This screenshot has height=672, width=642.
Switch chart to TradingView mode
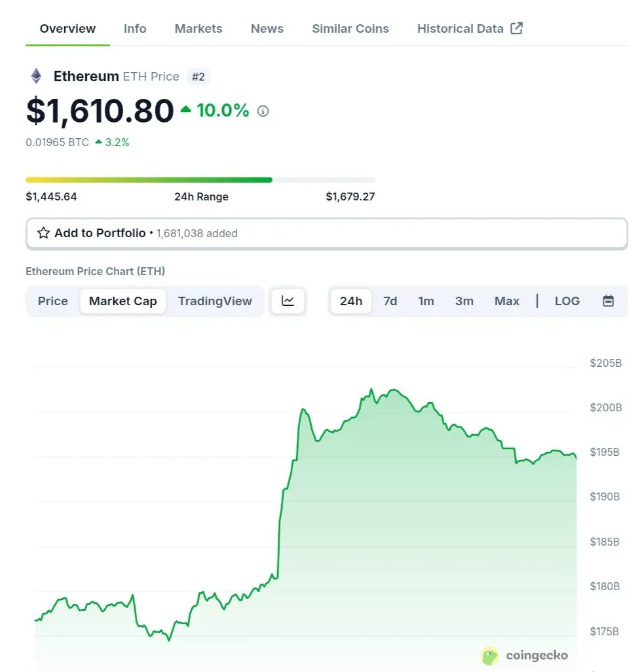coord(215,301)
